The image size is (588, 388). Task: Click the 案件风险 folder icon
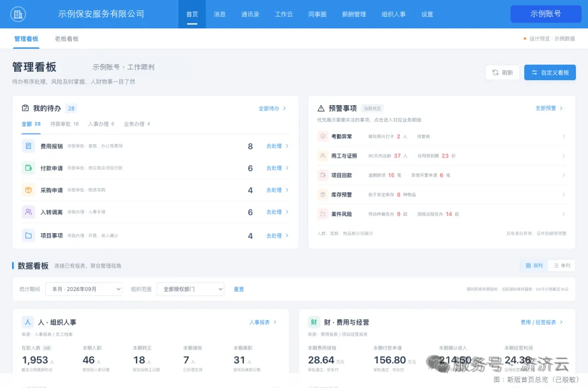pos(322,214)
